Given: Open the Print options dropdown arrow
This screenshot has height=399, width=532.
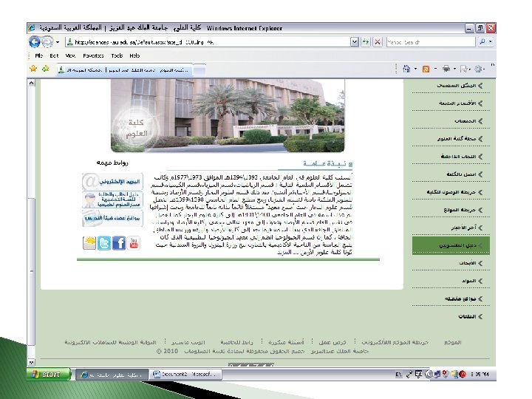Looking at the screenshot, I should coord(454,69).
